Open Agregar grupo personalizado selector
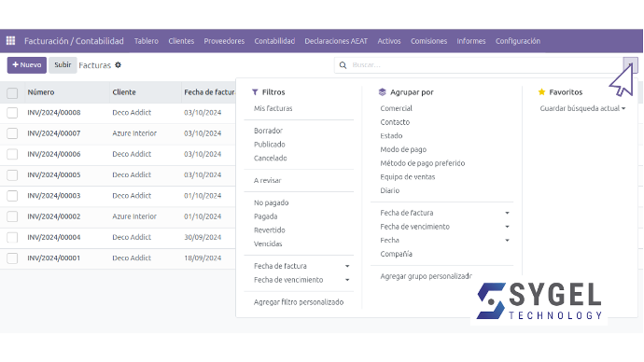The width and height of the screenshot is (644, 362). click(426, 276)
